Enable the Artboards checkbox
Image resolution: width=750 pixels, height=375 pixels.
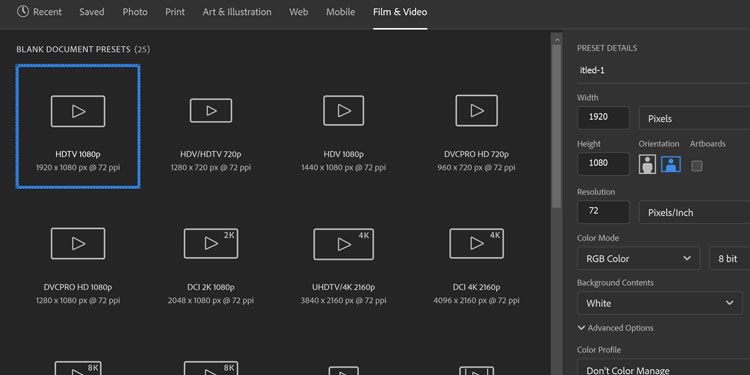pyautogui.click(x=697, y=166)
